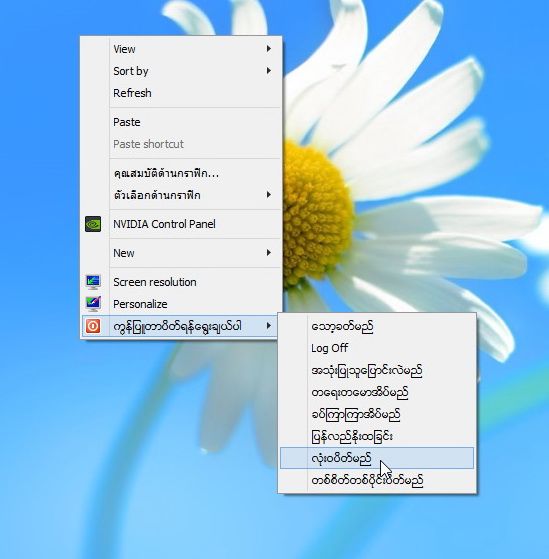549x559 pixels.
Task: Open NVIDIA Control Panel
Action: point(181,224)
